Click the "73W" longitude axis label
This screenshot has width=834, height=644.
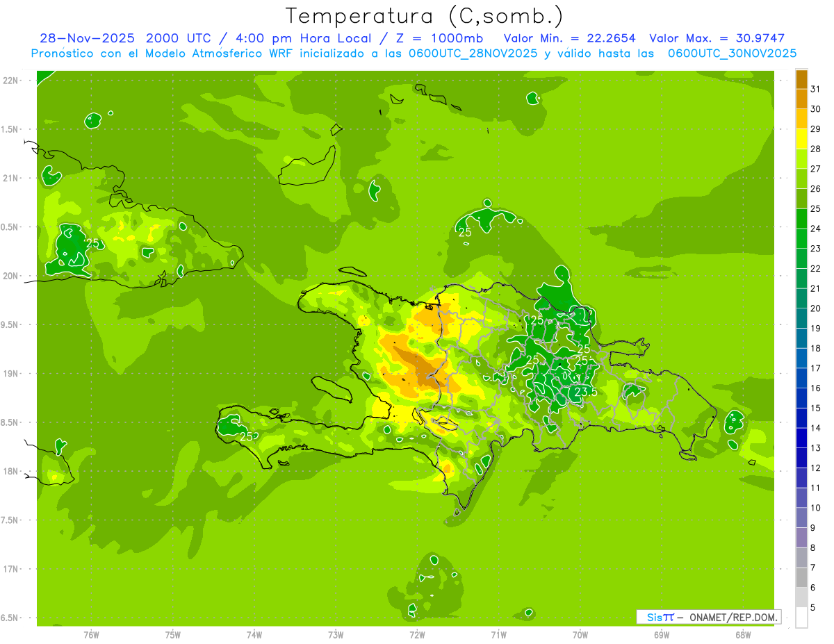(336, 635)
